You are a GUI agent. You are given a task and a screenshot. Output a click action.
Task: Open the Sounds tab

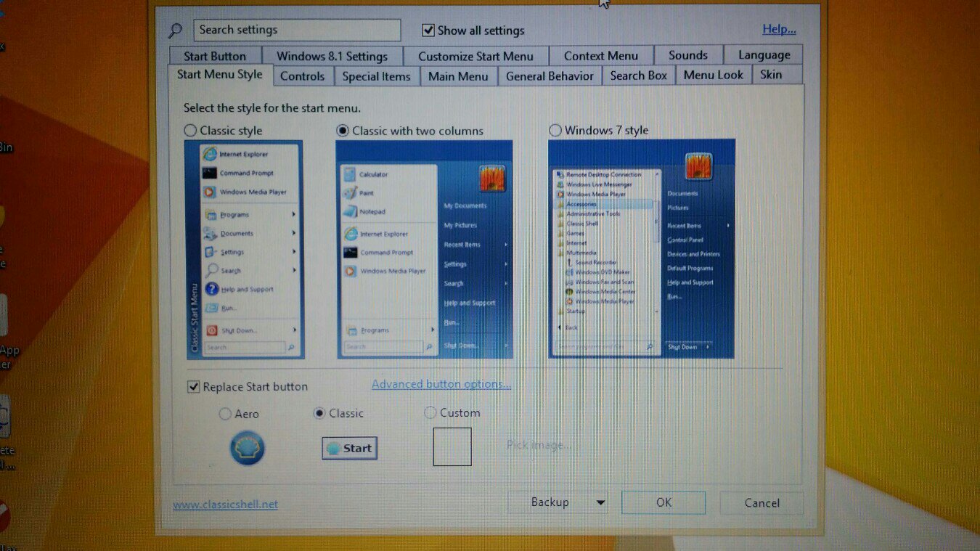(687, 55)
